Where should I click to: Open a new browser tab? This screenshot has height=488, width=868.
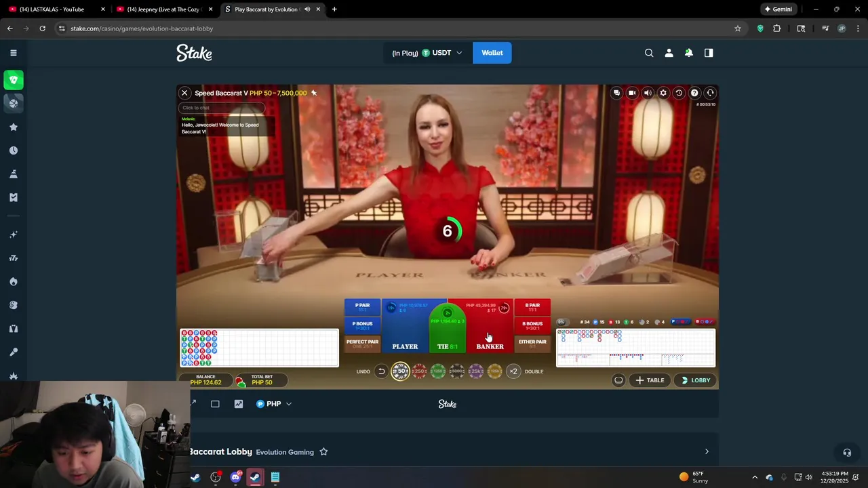pos(334,9)
